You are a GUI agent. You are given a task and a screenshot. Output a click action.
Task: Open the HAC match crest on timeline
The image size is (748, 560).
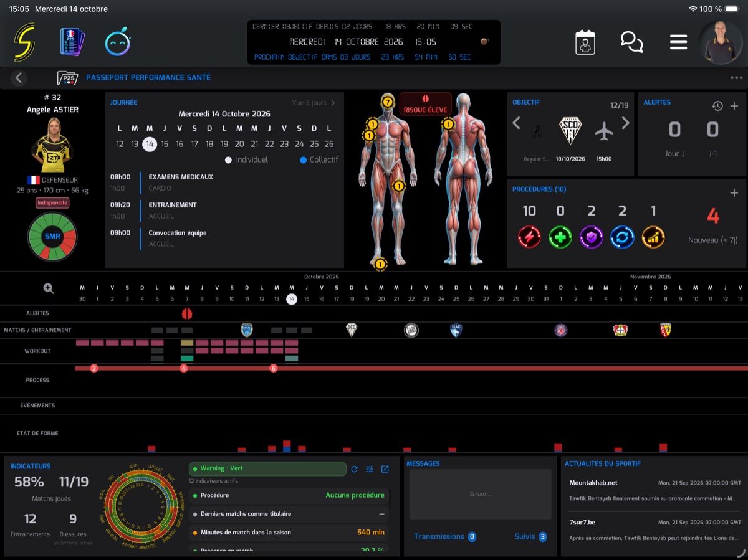point(456,330)
